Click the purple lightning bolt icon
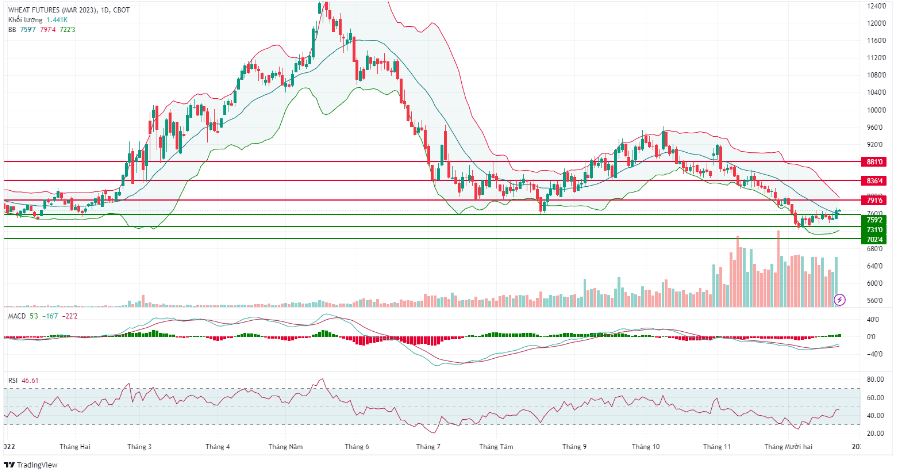Image resolution: width=904 pixels, height=475 pixels. 840,300
